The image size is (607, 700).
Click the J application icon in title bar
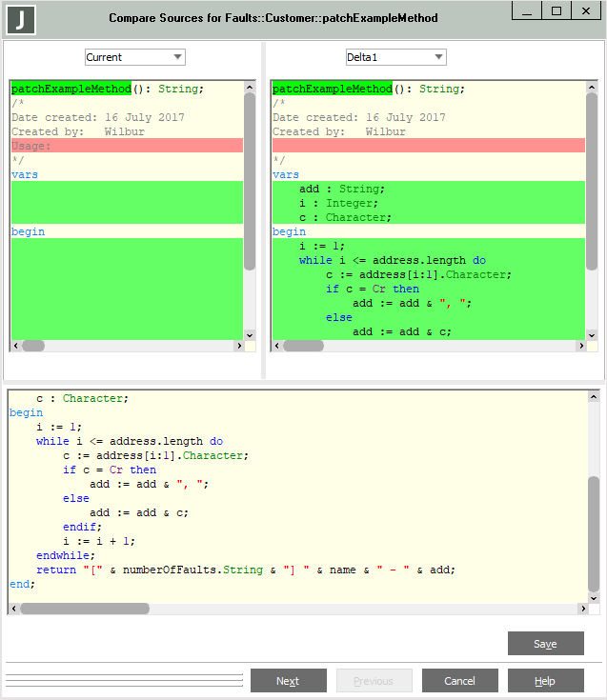tap(21, 19)
